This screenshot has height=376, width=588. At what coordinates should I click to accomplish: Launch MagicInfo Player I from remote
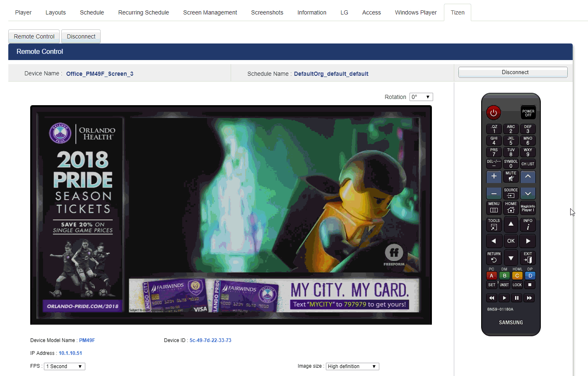point(528,208)
